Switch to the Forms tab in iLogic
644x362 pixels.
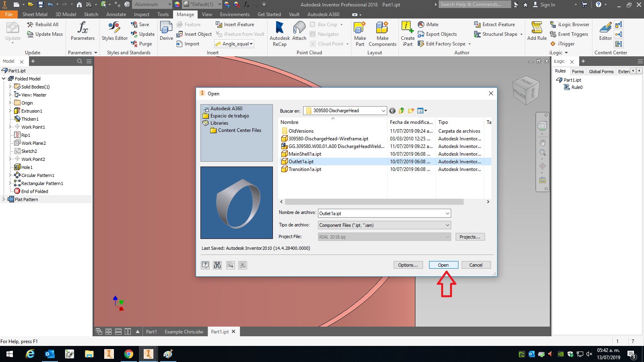[578, 72]
